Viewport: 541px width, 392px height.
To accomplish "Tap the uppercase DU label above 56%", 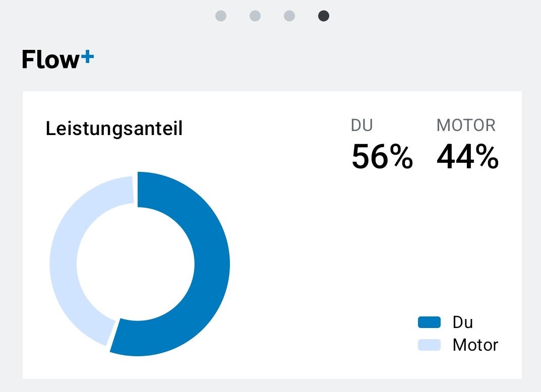I will click(x=362, y=125).
